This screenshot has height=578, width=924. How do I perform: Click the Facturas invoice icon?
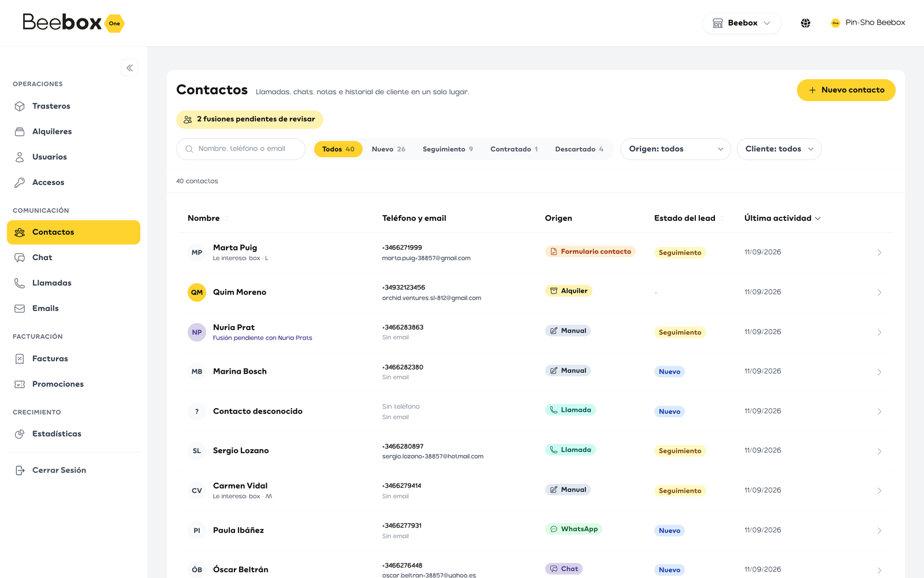tap(20, 359)
